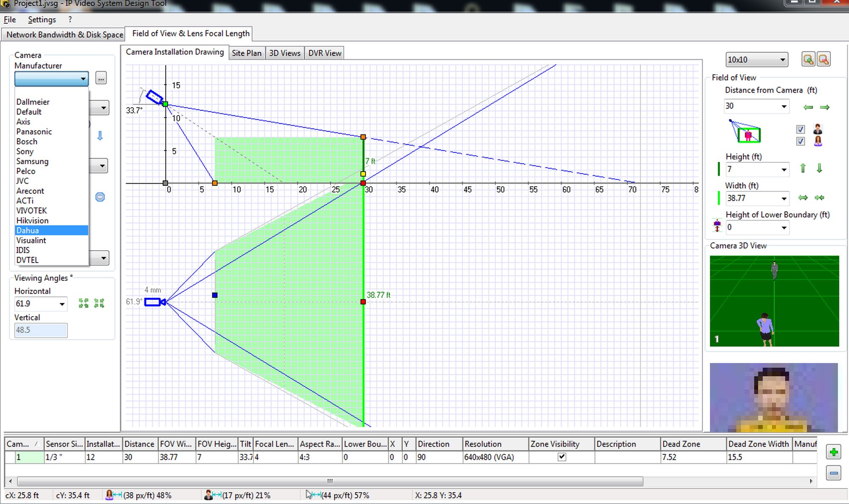Image resolution: width=849 pixels, height=504 pixels.
Task: Toggle the male figure checkbox
Action: click(x=801, y=129)
